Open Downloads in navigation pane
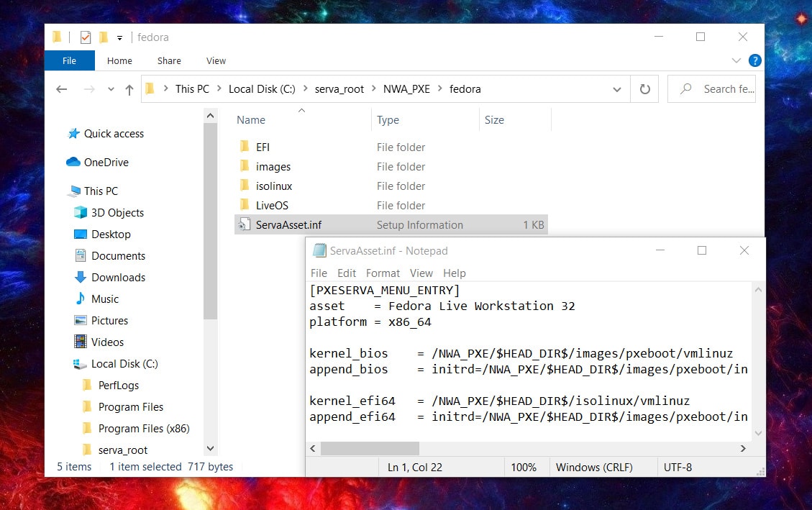This screenshot has width=812, height=510. pos(118,278)
